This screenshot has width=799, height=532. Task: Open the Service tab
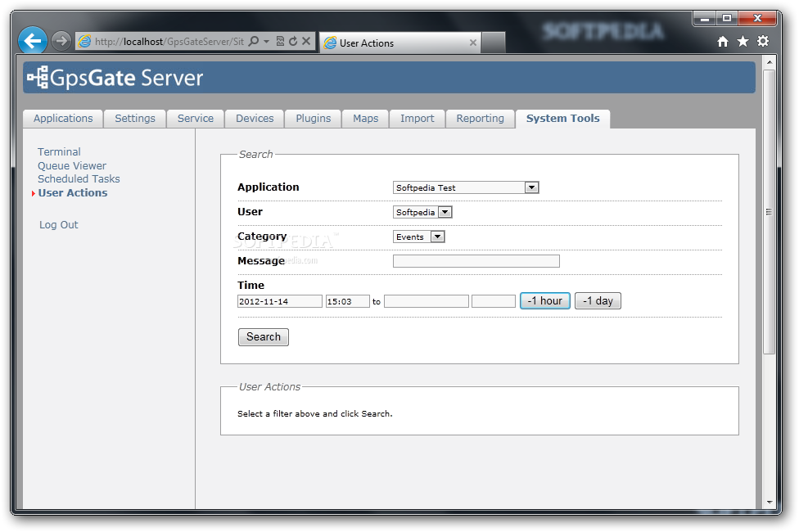pos(196,118)
